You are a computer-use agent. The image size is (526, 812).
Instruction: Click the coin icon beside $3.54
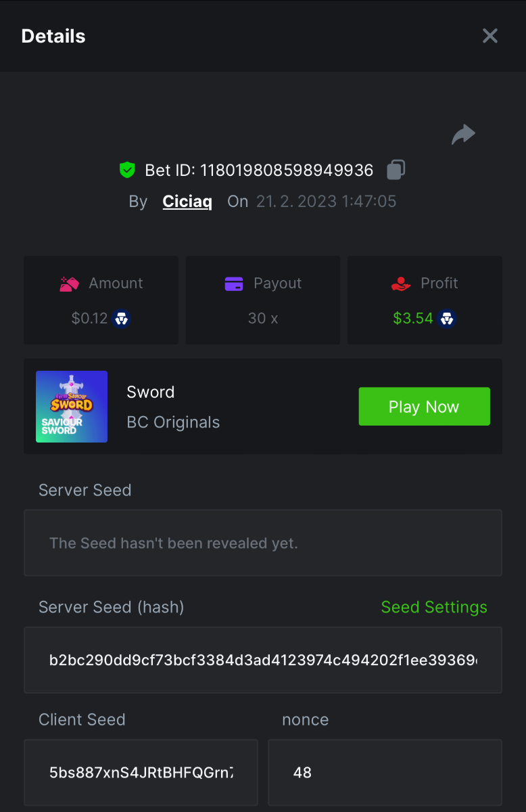coord(446,318)
